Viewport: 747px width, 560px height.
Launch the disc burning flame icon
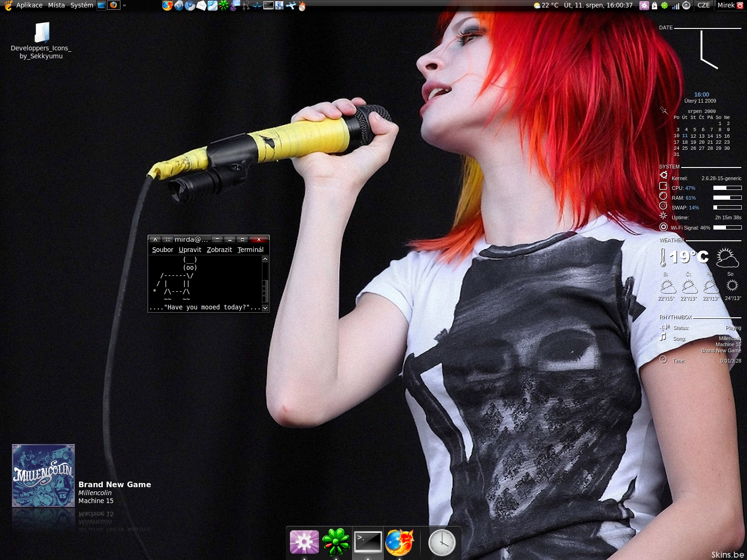coord(302,6)
